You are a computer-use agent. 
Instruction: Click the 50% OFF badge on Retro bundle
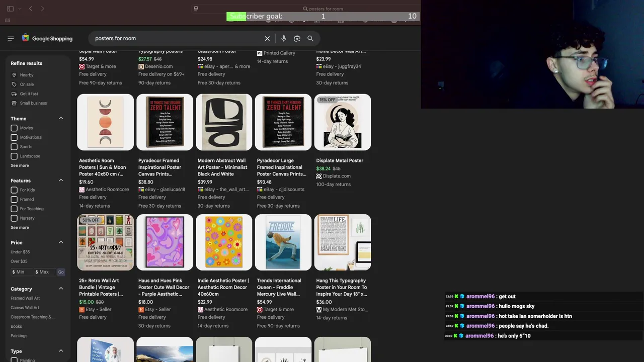91,220
